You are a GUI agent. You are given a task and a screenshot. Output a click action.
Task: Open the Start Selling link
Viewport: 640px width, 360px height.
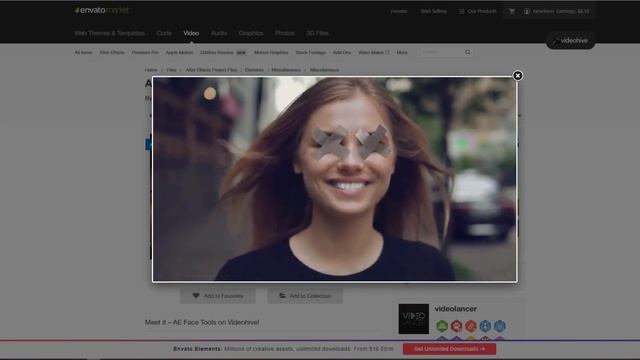coord(433,11)
